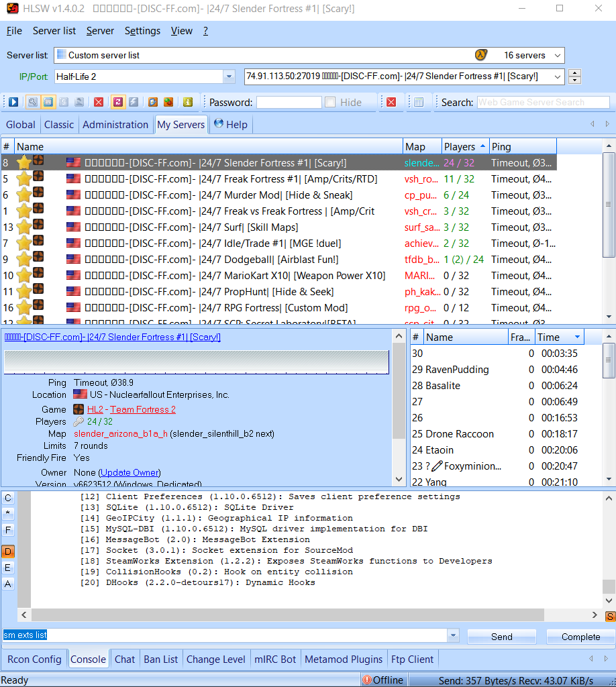Check the Hide password checkbox
This screenshot has width=616, height=687.
330,102
